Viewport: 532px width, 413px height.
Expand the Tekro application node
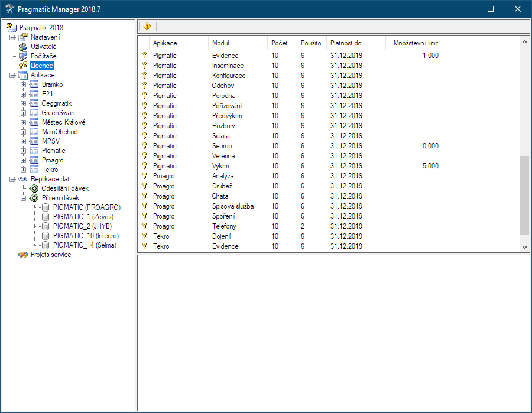coord(24,170)
